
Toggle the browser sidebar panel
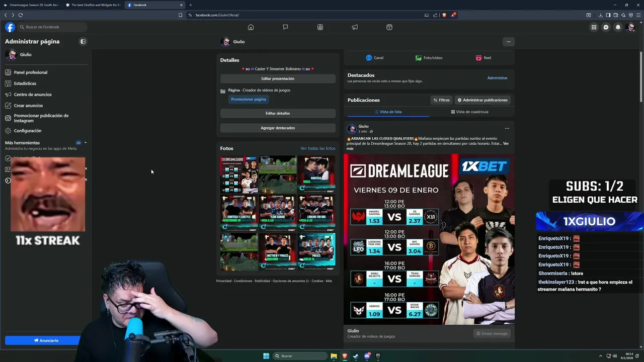[608, 15]
